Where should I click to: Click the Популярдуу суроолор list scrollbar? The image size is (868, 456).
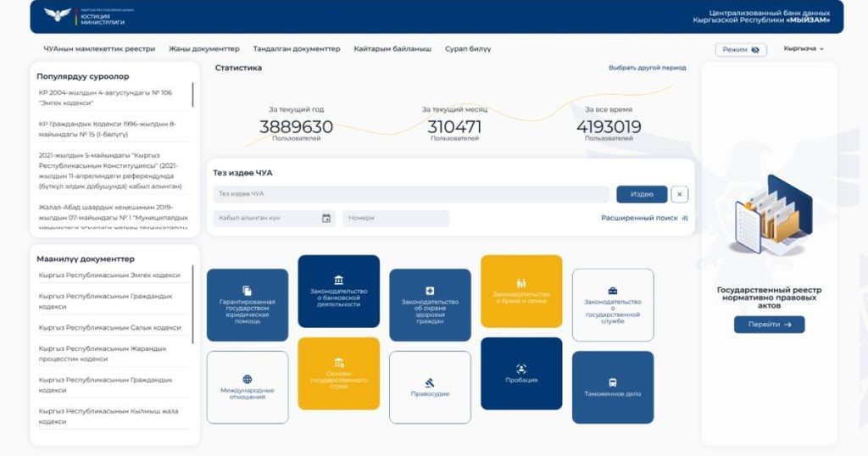tap(192, 95)
